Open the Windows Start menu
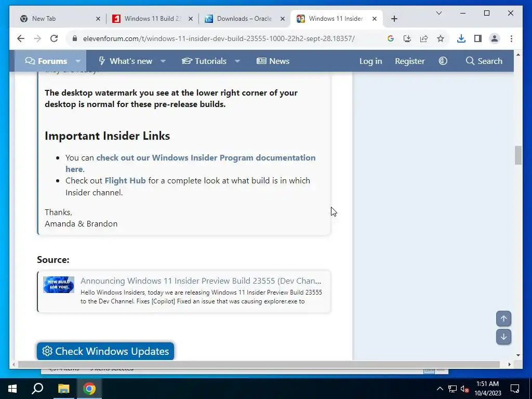This screenshot has height=399, width=532. [12, 389]
